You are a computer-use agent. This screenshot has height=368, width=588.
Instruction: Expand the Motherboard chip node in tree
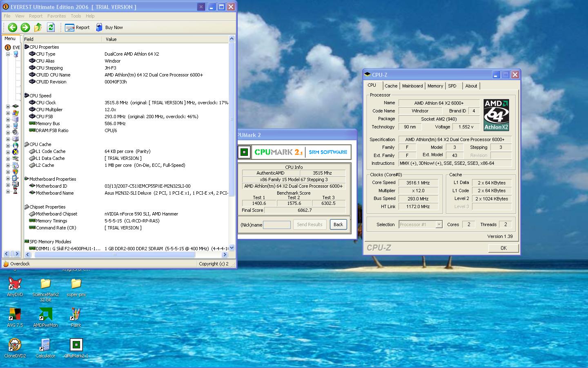click(x=8, y=106)
